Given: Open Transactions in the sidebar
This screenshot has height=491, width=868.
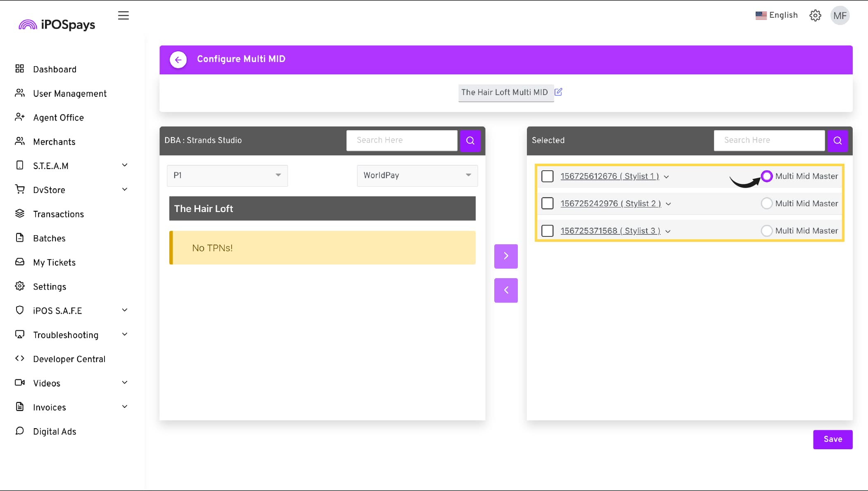Looking at the screenshot, I should click(58, 214).
